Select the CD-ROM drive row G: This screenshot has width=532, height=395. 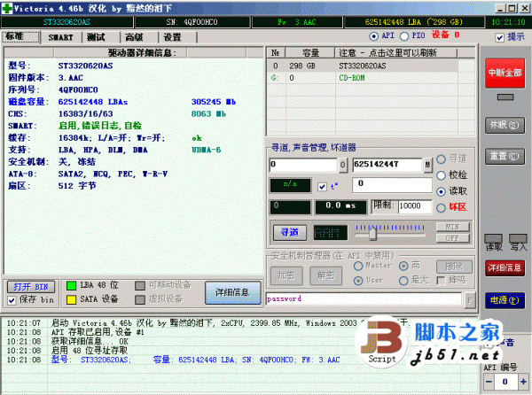pyautogui.click(x=362, y=78)
